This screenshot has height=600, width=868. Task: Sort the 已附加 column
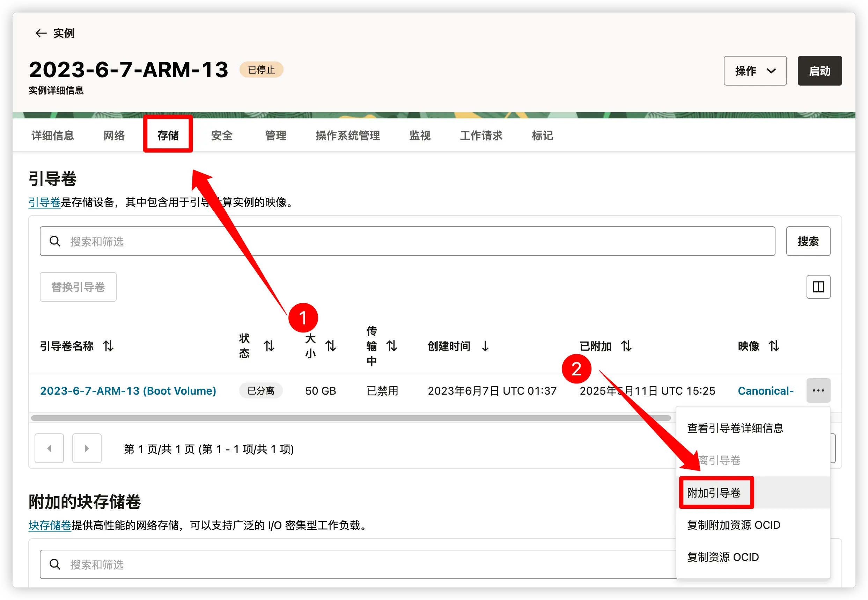coord(626,346)
